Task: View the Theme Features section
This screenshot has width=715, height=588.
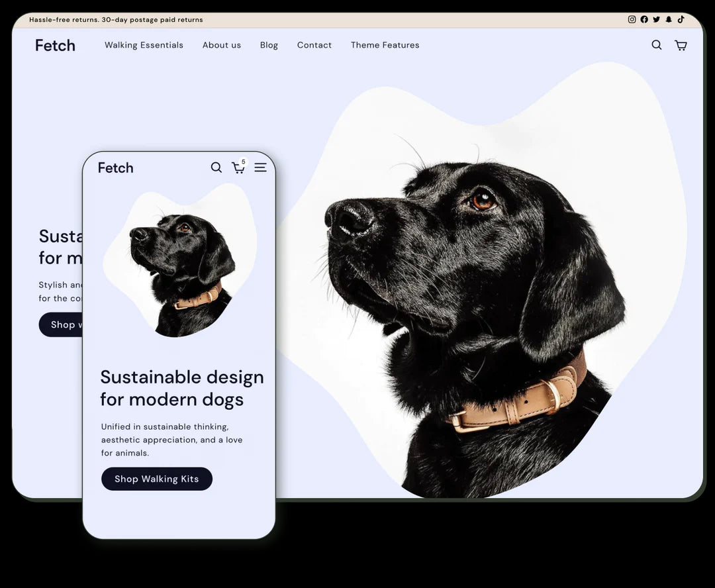Action: pyautogui.click(x=385, y=45)
